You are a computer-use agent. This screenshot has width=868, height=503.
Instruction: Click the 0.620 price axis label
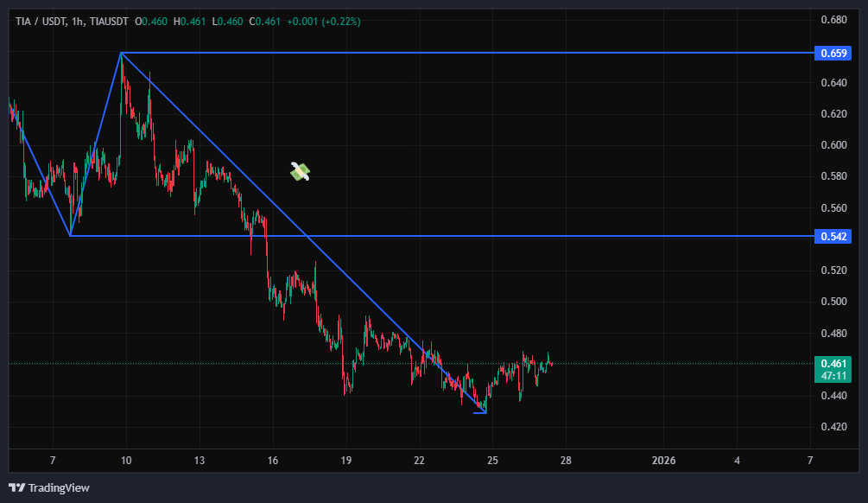833,114
